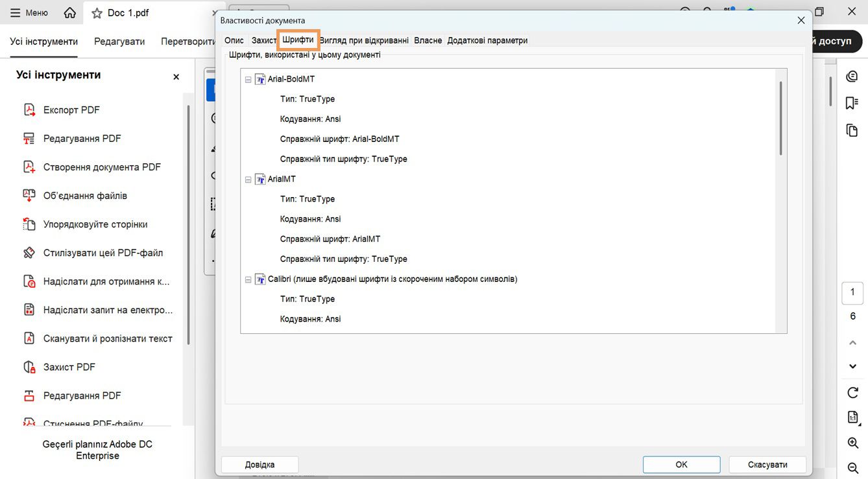Switch to the Опис tab
This screenshot has height=479, width=868.
[234, 40]
